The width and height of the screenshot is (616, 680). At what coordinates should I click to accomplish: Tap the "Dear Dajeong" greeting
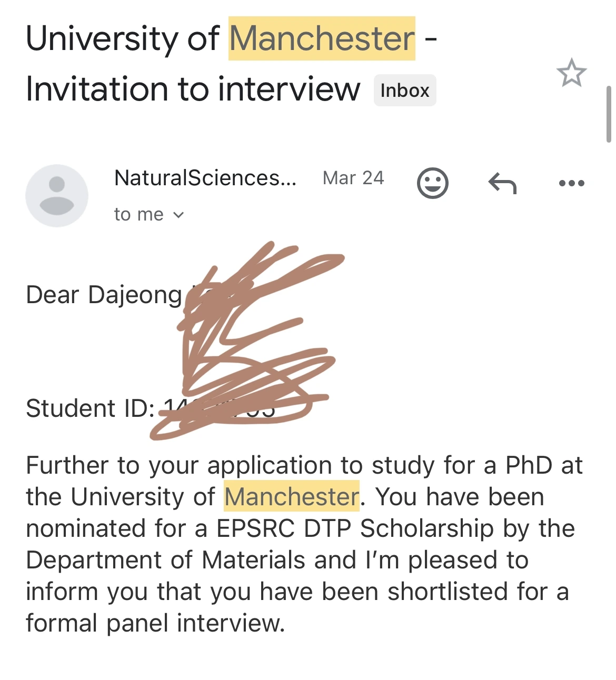pyautogui.click(x=104, y=295)
